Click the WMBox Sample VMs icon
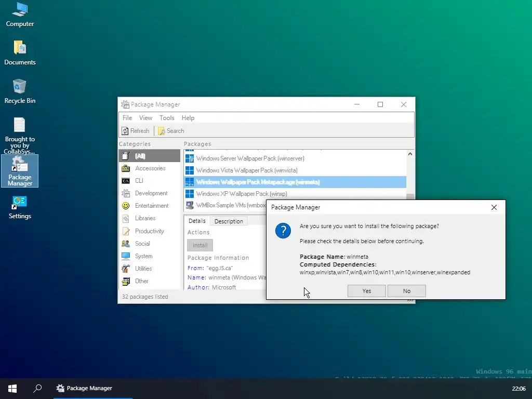 pyautogui.click(x=190, y=205)
